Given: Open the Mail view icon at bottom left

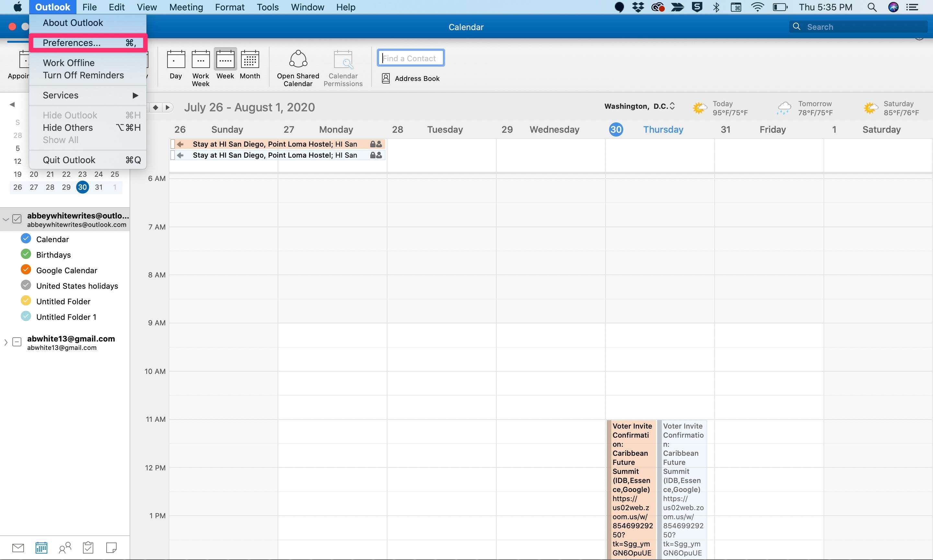Looking at the screenshot, I should 17,548.
